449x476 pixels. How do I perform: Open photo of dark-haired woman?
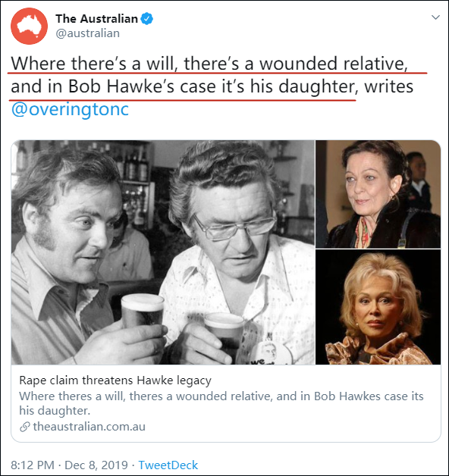coord(378,194)
